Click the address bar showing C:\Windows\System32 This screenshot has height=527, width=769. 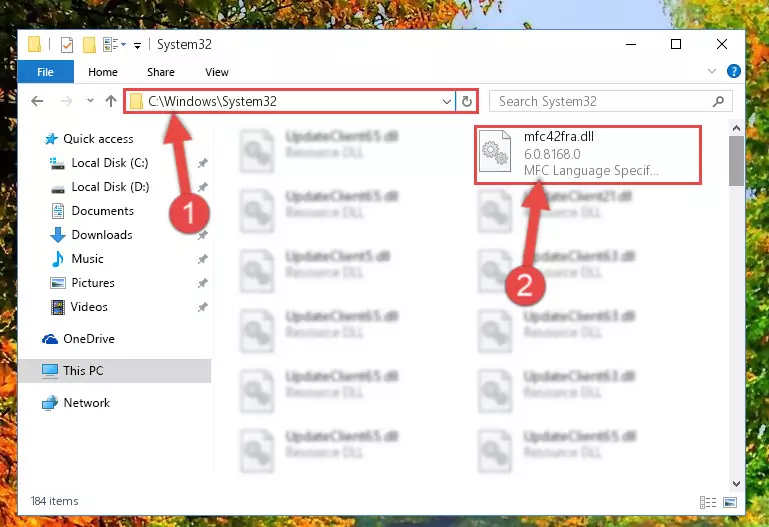click(289, 101)
